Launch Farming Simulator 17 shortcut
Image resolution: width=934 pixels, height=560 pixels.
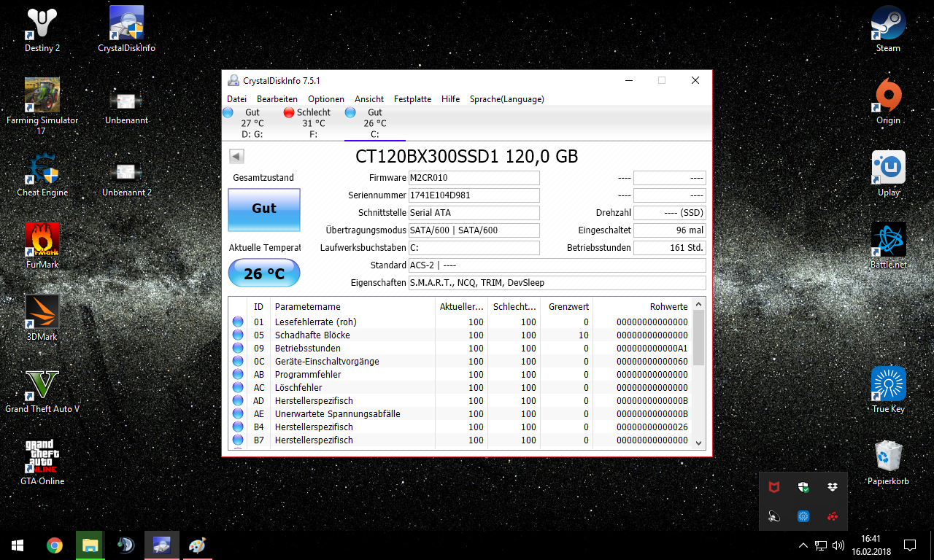tap(42, 106)
